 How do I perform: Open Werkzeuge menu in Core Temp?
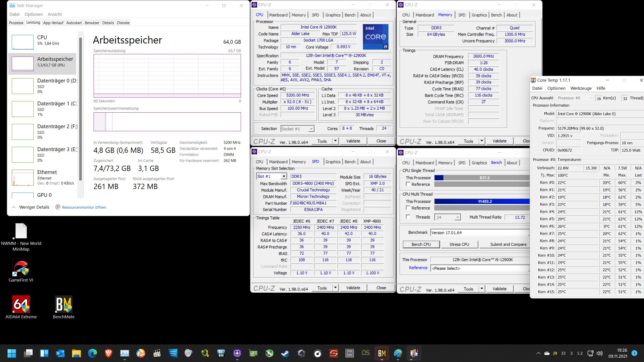click(x=581, y=88)
